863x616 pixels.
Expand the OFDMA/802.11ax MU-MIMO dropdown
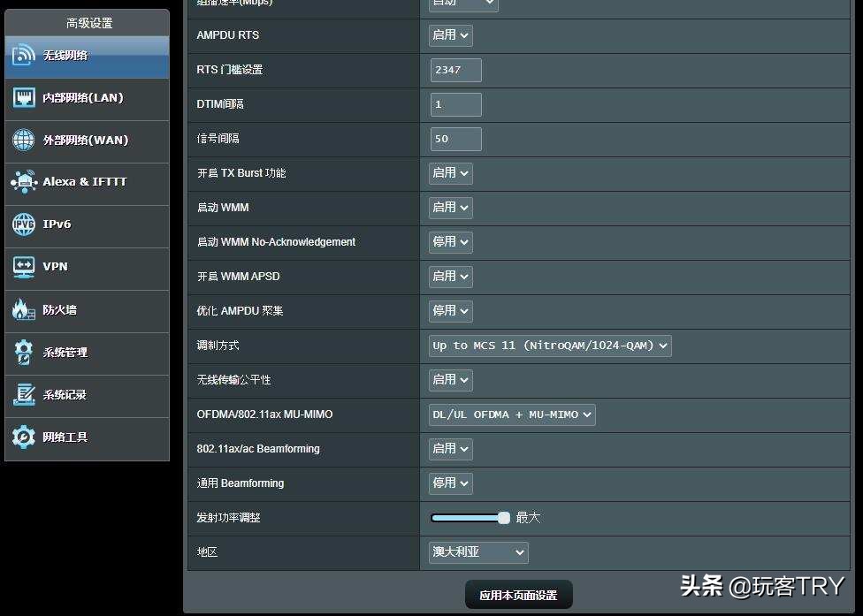pyautogui.click(x=511, y=414)
